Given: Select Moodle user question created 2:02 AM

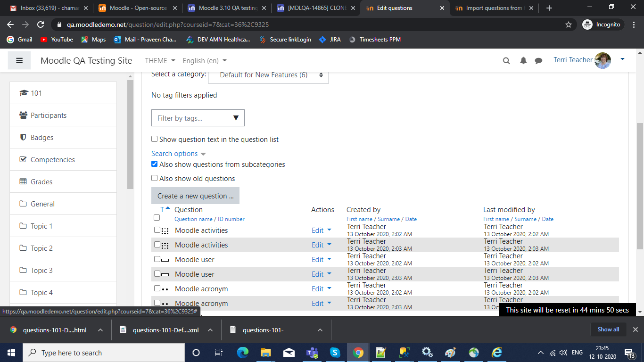Looking at the screenshot, I should coord(157,259).
